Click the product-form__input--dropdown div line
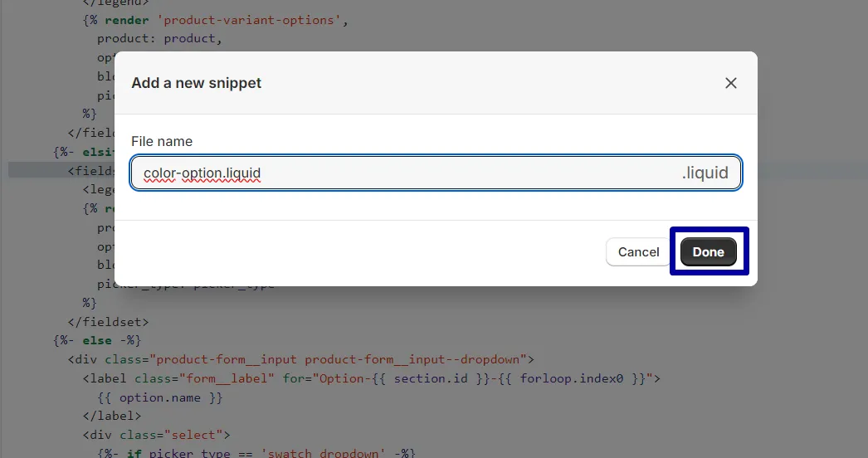The width and height of the screenshot is (868, 458). [x=300, y=359]
